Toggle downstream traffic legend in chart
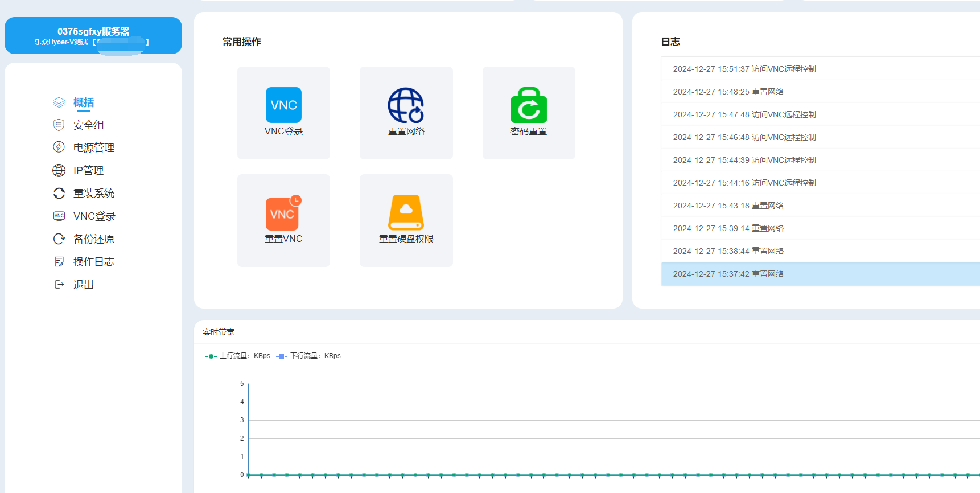Viewport: 980px width, 493px height. (x=308, y=356)
